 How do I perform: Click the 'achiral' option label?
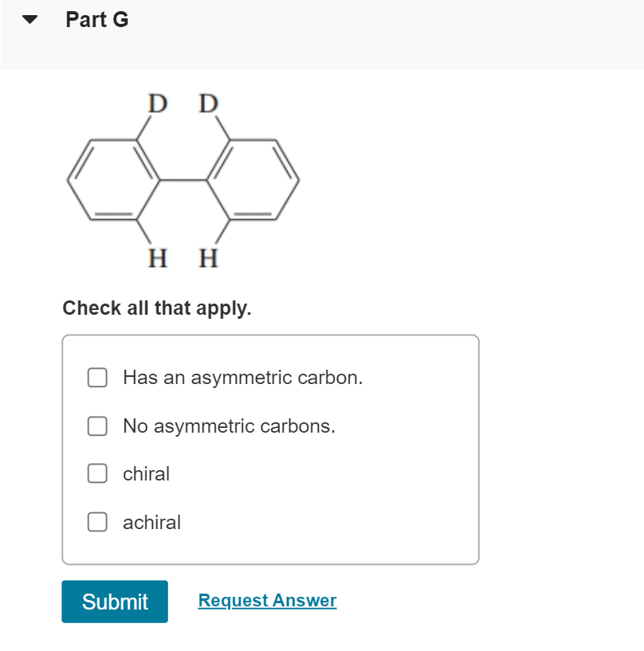[151, 523]
